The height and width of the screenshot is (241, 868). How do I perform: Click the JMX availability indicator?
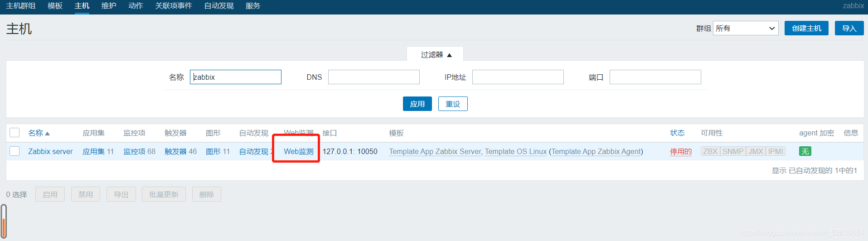coord(756,151)
